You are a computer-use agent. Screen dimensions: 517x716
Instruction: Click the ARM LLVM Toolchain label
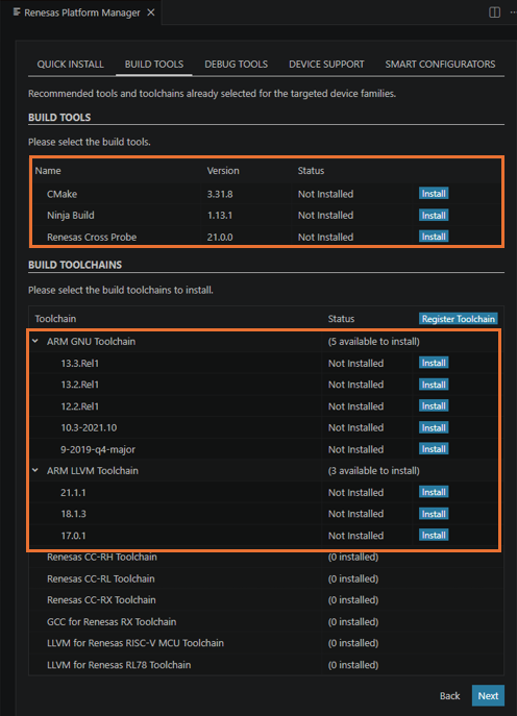pos(92,471)
